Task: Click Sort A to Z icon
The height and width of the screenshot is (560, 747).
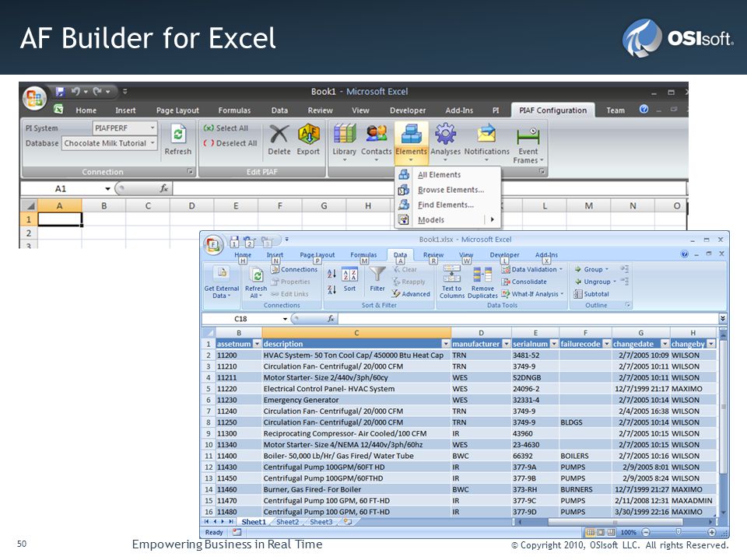Action: coord(331,274)
